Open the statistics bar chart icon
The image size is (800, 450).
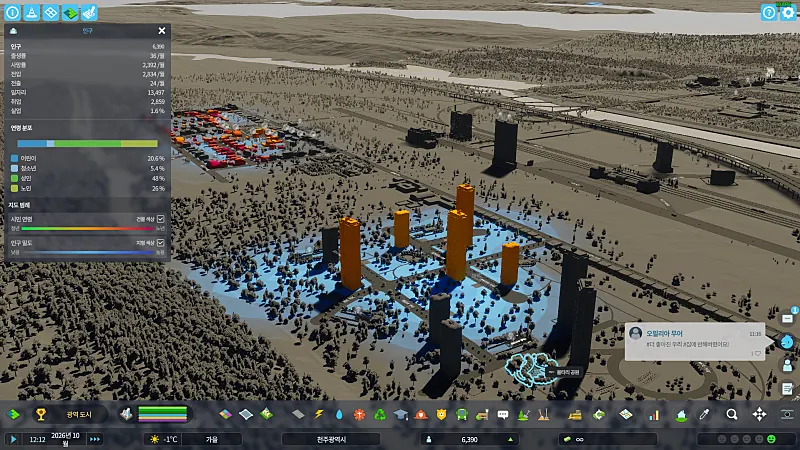pyautogui.click(x=654, y=414)
